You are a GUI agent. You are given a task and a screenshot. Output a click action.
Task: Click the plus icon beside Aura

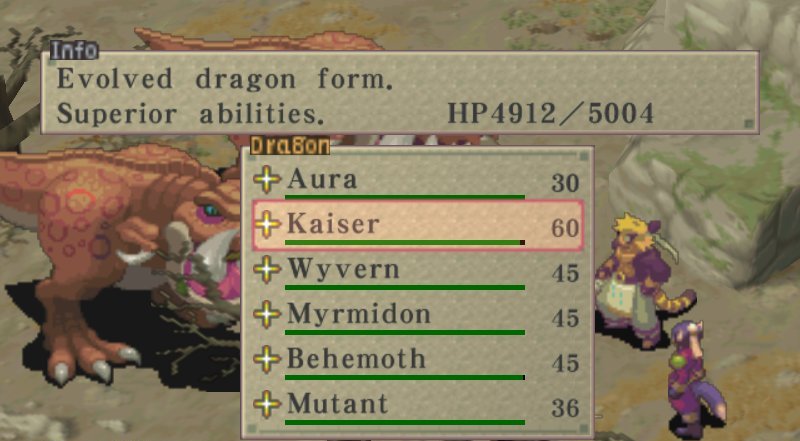[x=267, y=180]
